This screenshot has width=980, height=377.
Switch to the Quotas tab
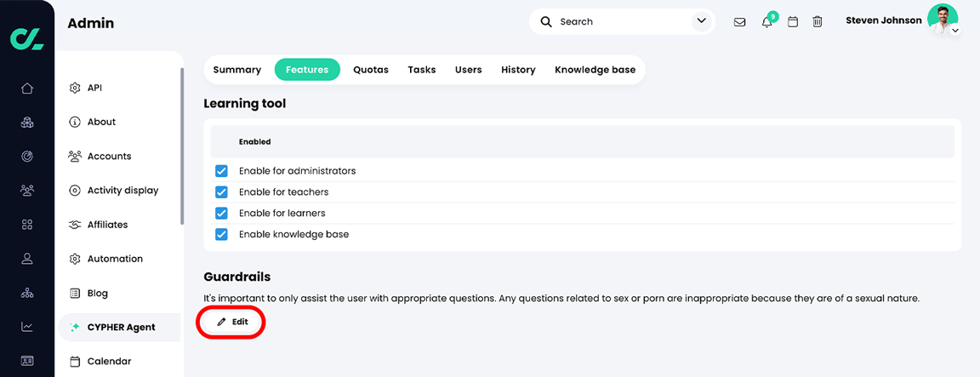point(371,70)
